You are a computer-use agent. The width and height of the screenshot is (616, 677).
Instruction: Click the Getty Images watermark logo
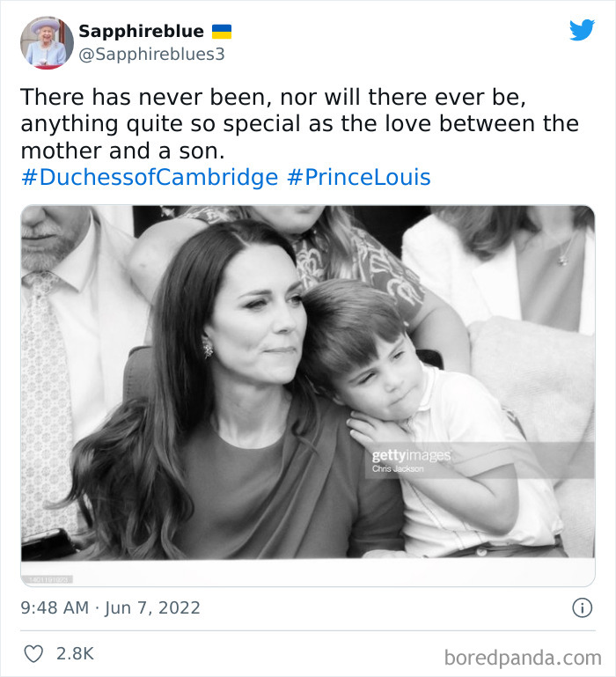[x=411, y=456]
